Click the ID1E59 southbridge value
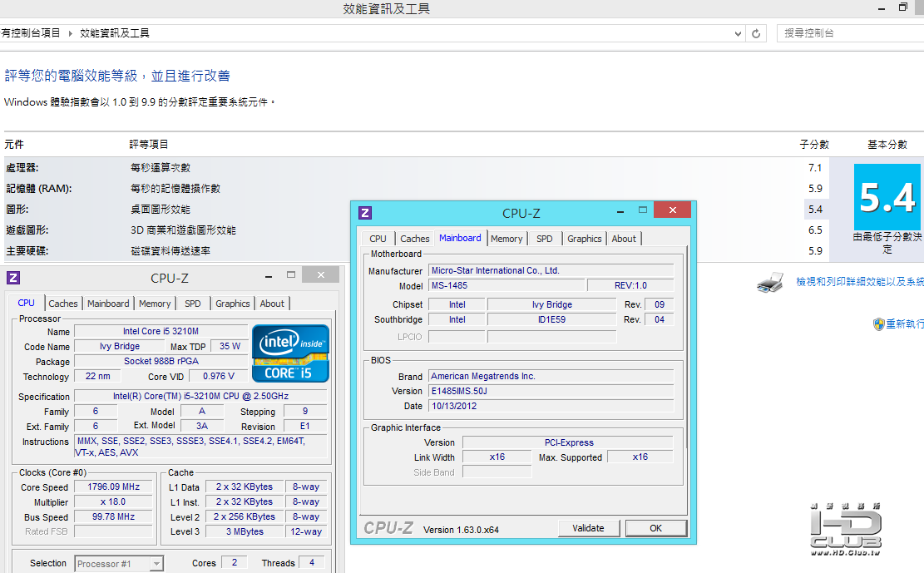This screenshot has width=924, height=573. [x=551, y=319]
